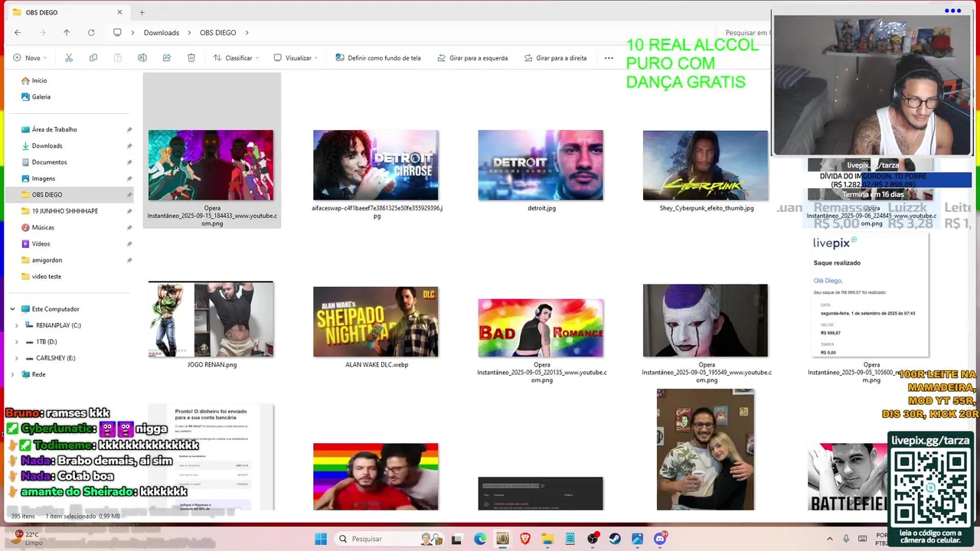Click the Copy icon in toolbar

click(x=93, y=57)
